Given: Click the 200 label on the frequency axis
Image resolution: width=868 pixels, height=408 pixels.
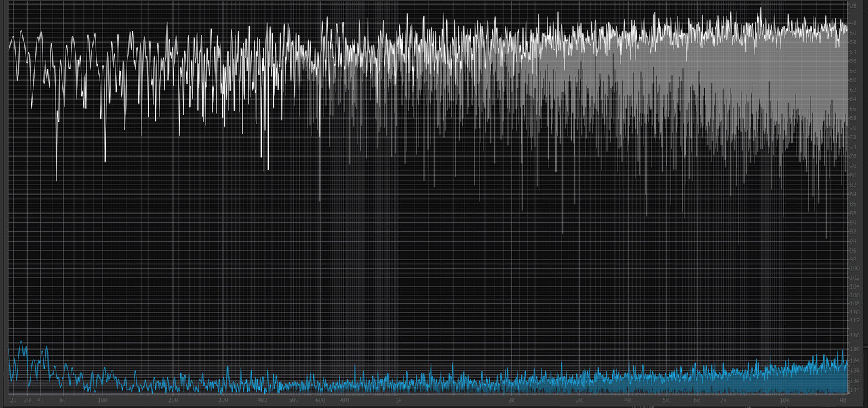Looking at the screenshot, I should coord(172,401).
